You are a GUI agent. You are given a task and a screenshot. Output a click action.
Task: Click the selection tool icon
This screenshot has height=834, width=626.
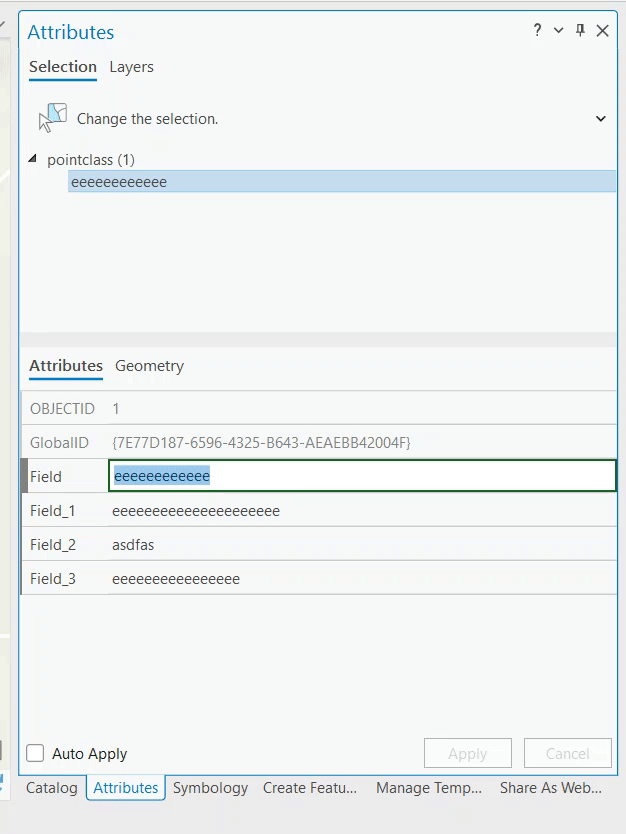[x=52, y=118]
